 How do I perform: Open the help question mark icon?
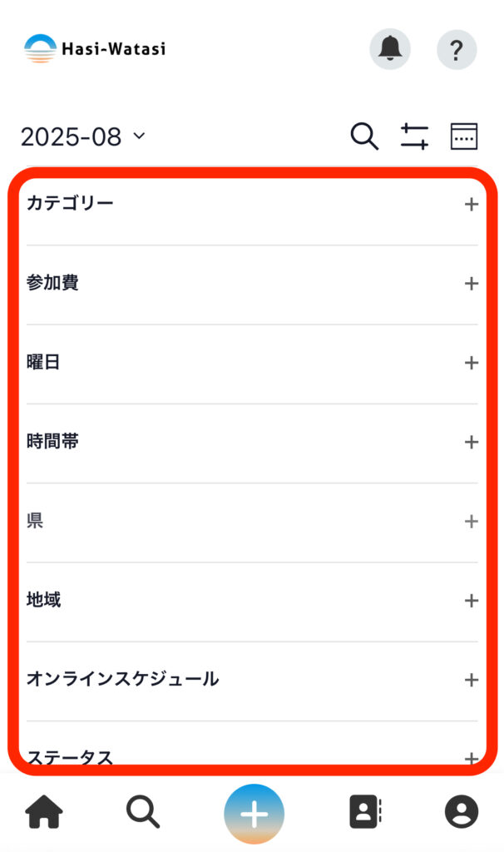[x=457, y=50]
